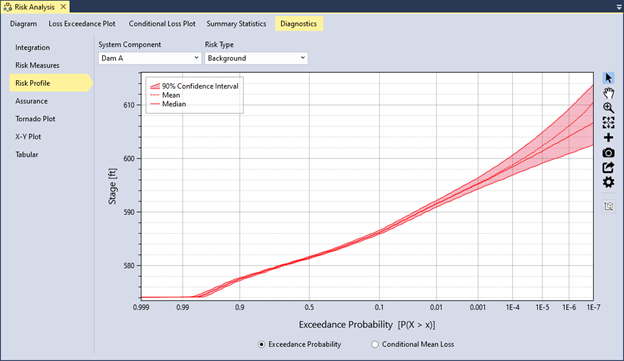
Task: Click the 580 y-axis label
Action: (129, 265)
